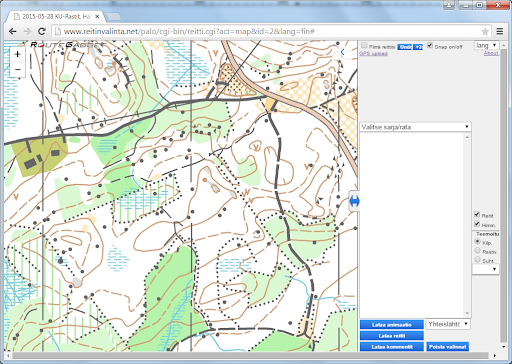Open a new browser tab
The width and height of the screenshot is (512, 364).
coord(113,16)
